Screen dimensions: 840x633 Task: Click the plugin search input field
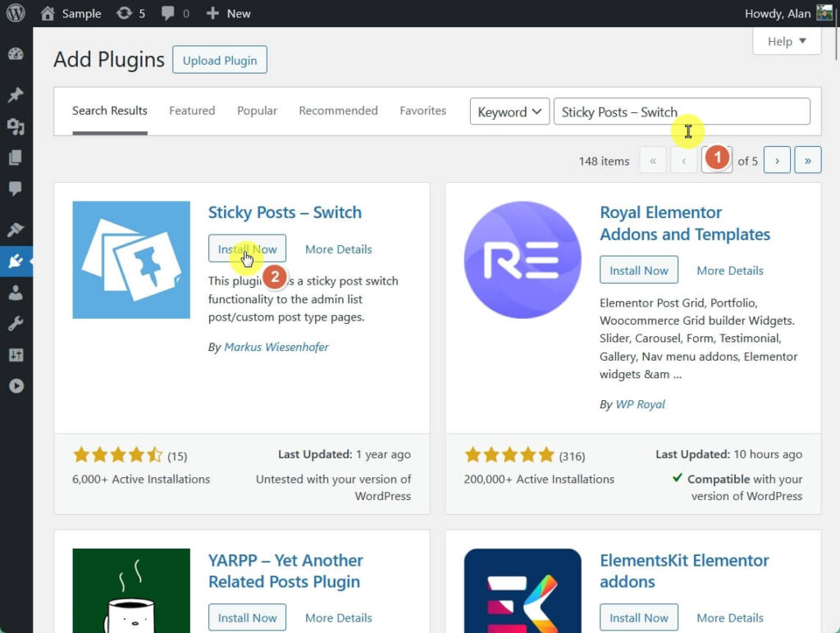(x=682, y=112)
